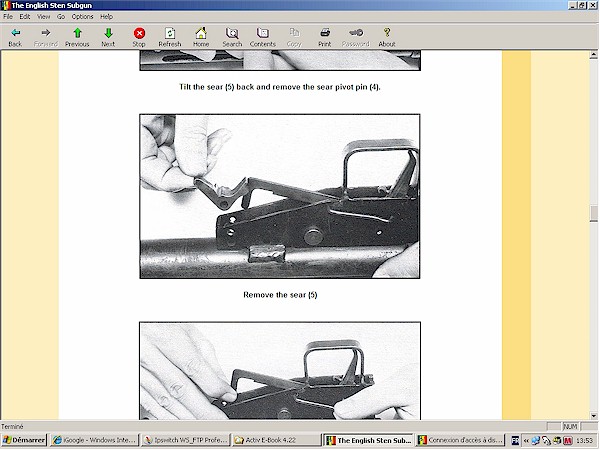Print the current page
This screenshot has height=450, width=600.
324,37
